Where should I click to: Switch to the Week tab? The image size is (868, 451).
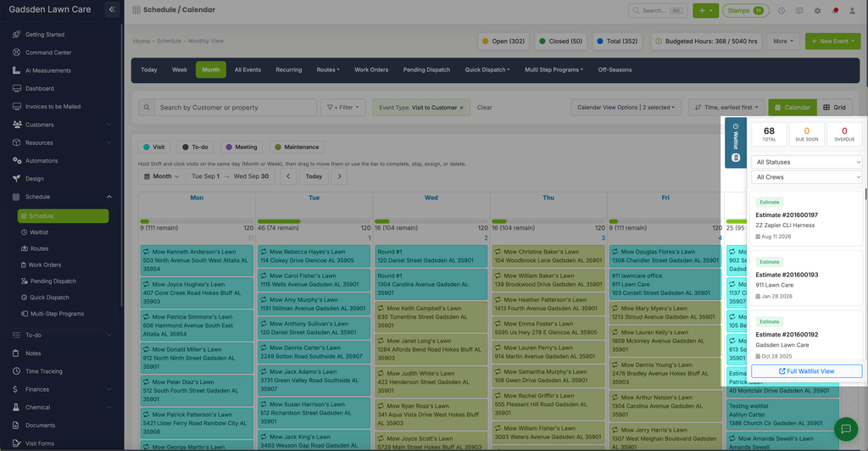click(x=180, y=70)
